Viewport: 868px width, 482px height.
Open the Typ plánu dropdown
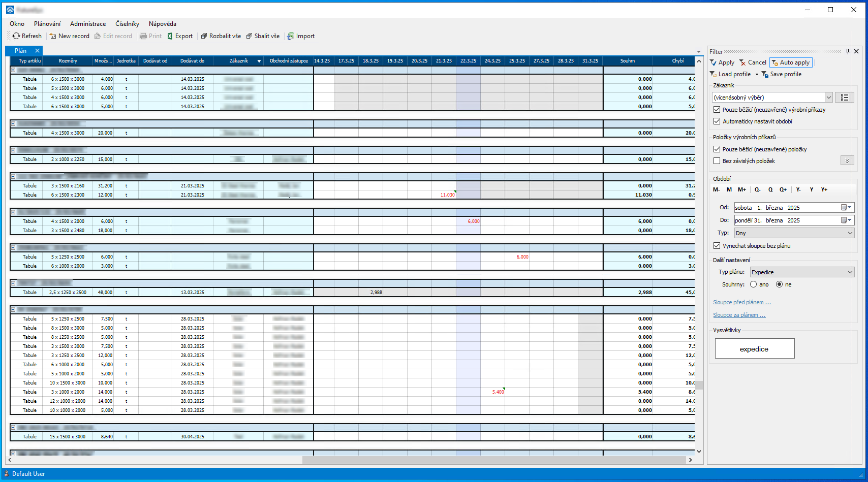(x=850, y=272)
